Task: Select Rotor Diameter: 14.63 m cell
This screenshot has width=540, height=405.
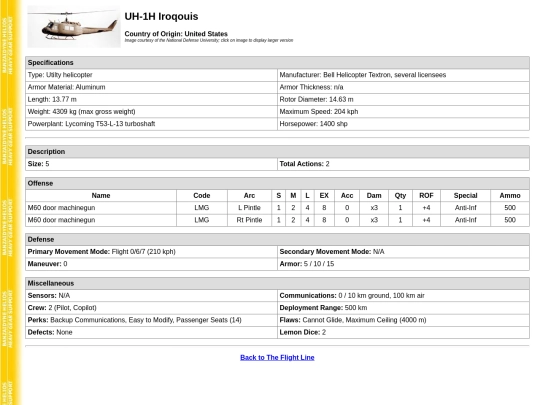Action: 403,100
